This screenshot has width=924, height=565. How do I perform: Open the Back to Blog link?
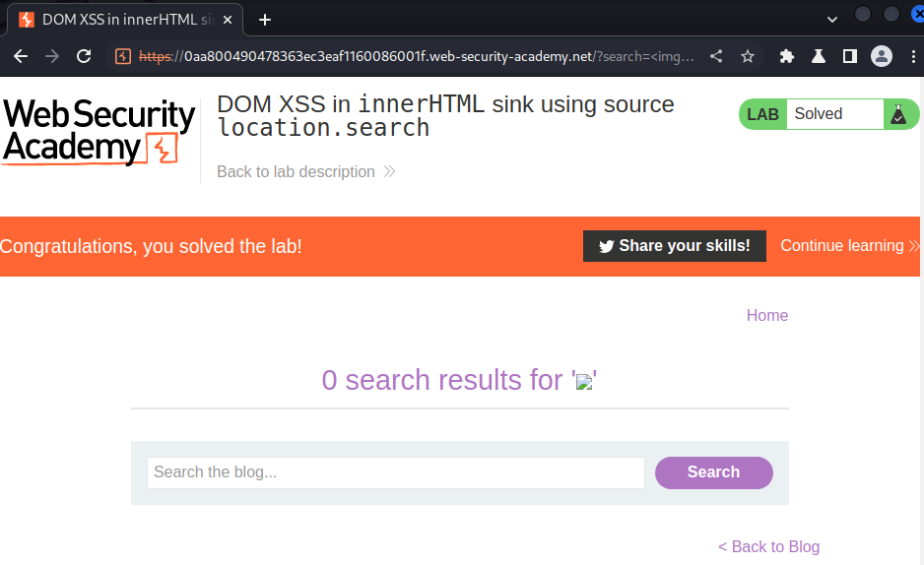click(x=769, y=546)
